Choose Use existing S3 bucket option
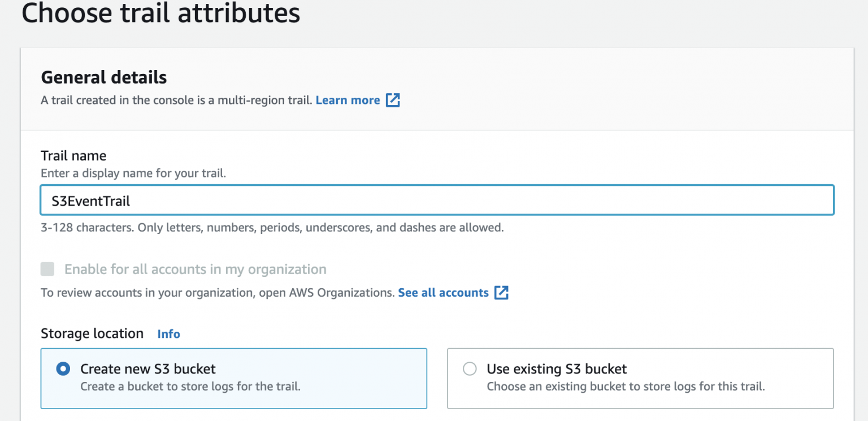 tap(470, 368)
